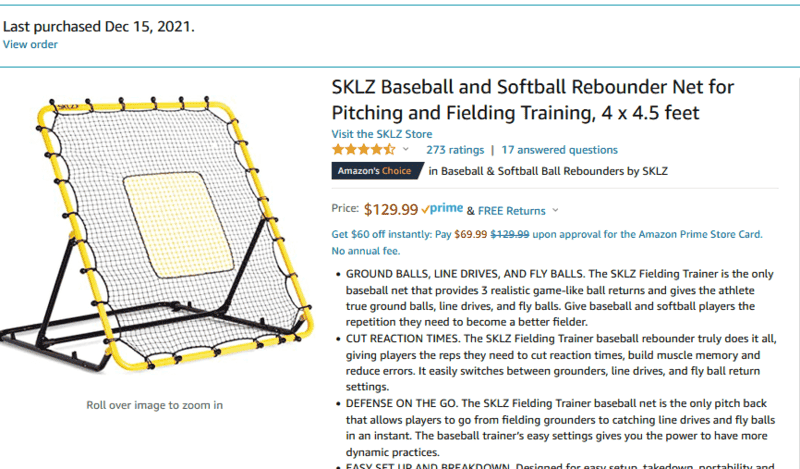The height and width of the screenshot is (469, 800).
Task: Open the FREE Returns link
Action: (x=512, y=211)
